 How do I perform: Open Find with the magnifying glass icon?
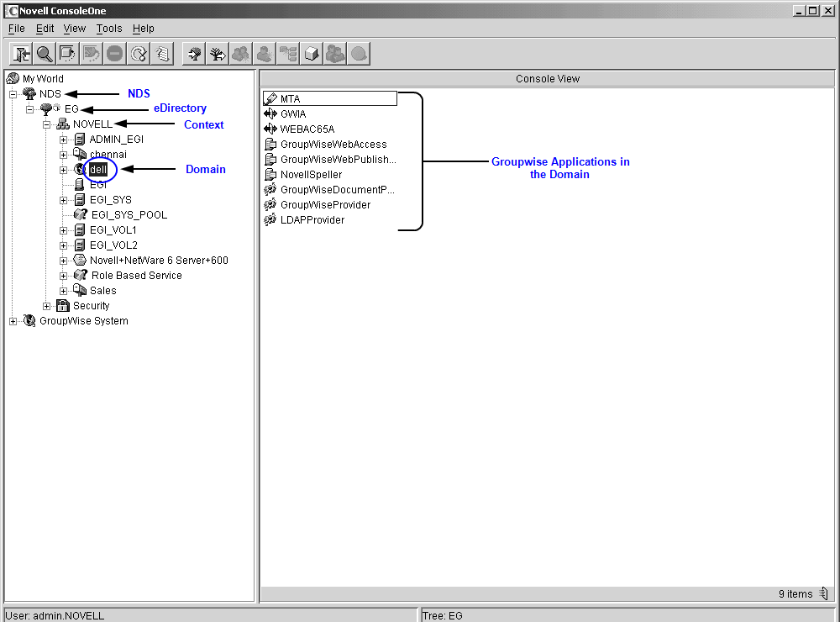coord(45,54)
